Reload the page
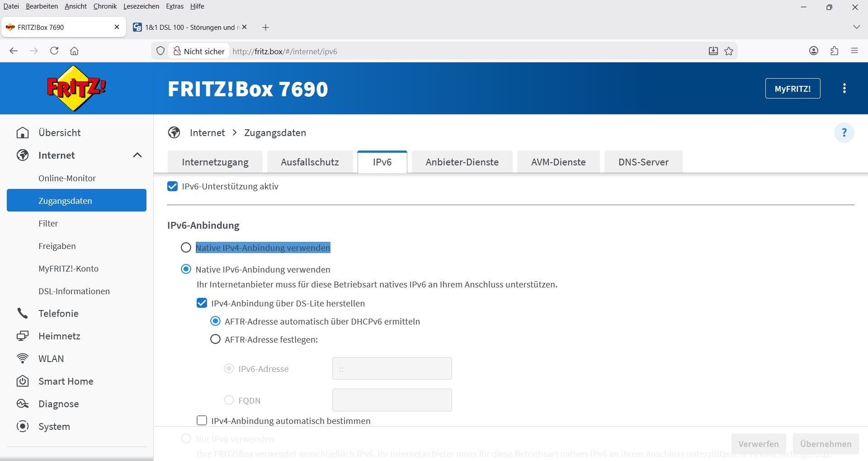Image resolution: width=868 pixels, height=461 pixels. (54, 51)
